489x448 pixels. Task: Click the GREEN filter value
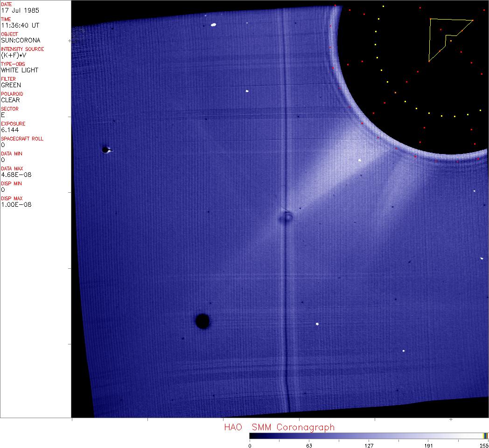(x=11, y=85)
